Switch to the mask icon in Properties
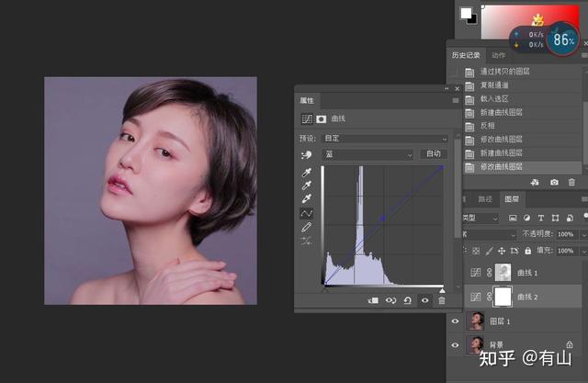This screenshot has height=383, width=588. [x=321, y=119]
